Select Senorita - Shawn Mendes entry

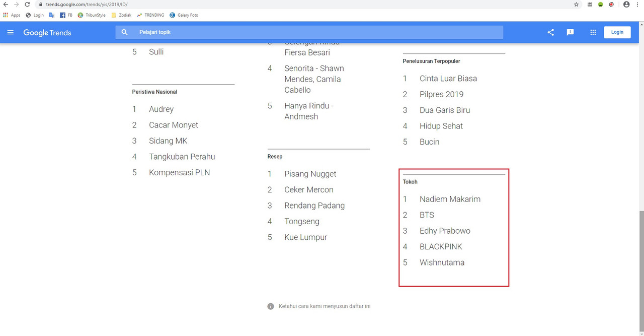(x=314, y=79)
